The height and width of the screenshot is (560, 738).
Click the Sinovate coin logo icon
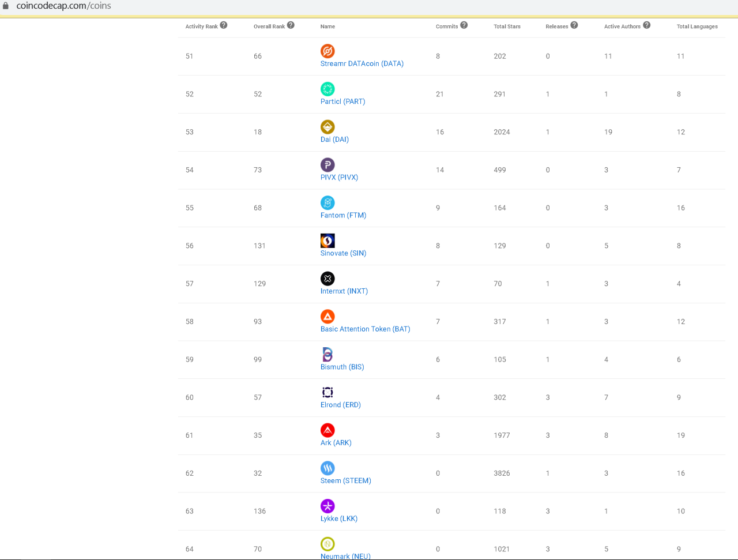[327, 240]
